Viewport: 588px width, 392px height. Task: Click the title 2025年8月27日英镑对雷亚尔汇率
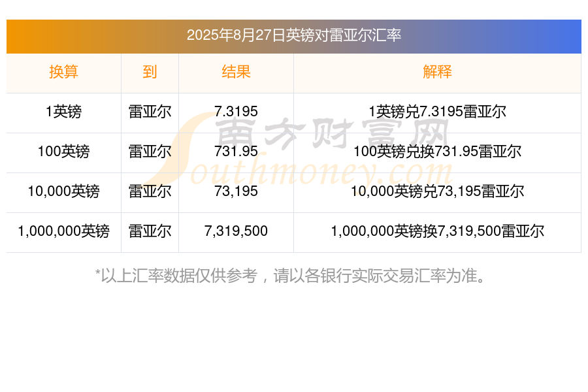294,35
